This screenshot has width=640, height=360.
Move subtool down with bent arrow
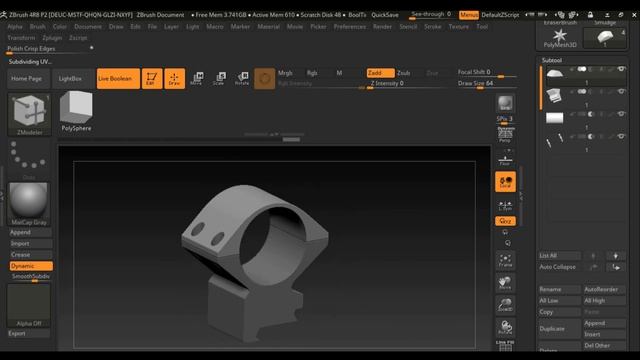pos(616,267)
